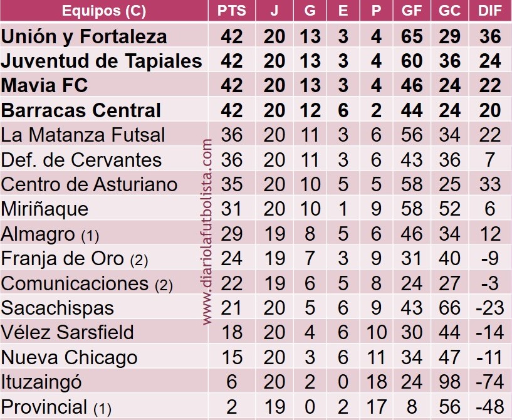Select the Sacachispas team name
This screenshot has height=420, width=512.
[x=58, y=308]
